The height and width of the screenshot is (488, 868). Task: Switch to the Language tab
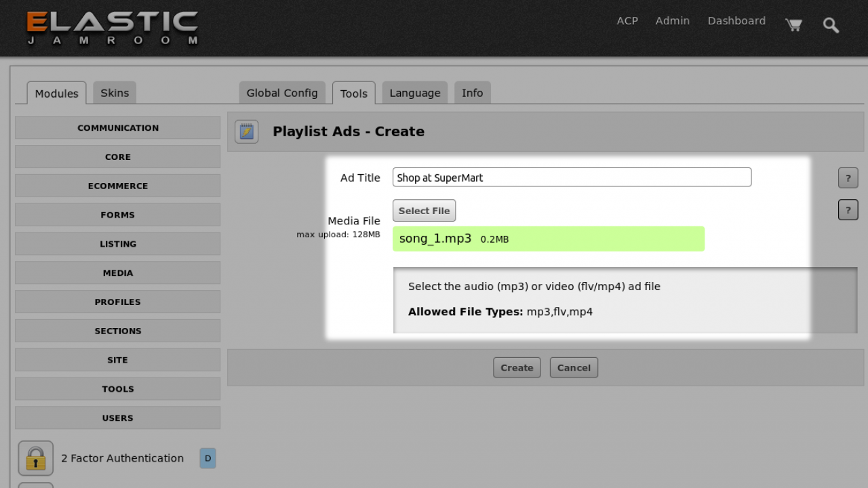pyautogui.click(x=415, y=93)
